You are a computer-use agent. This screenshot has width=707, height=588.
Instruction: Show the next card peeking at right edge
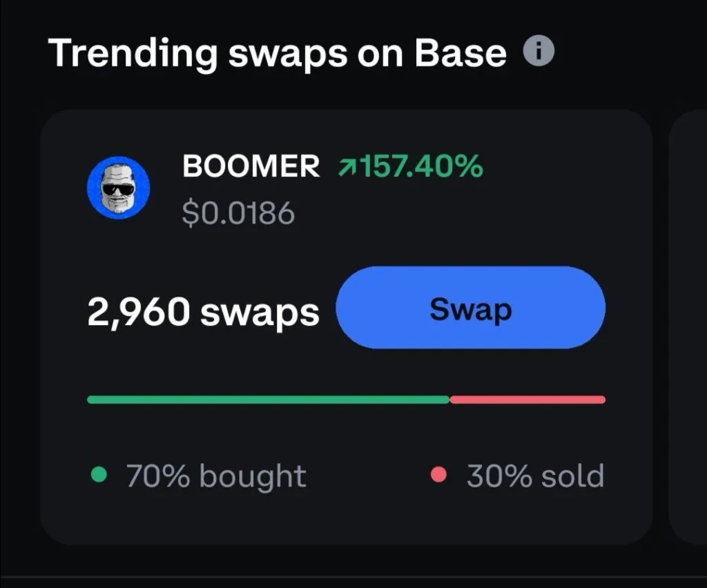[688, 324]
